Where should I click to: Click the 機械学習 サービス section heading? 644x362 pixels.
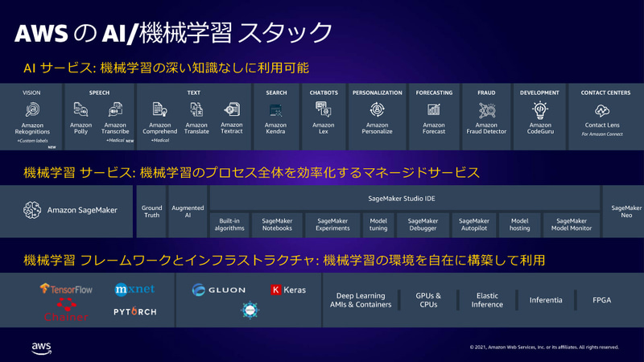tap(251, 172)
